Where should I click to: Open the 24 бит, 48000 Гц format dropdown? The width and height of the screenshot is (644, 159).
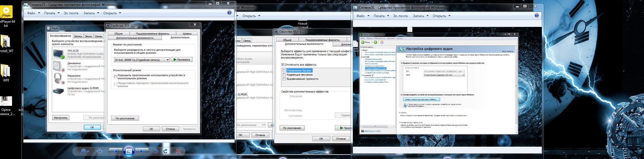pos(142,60)
